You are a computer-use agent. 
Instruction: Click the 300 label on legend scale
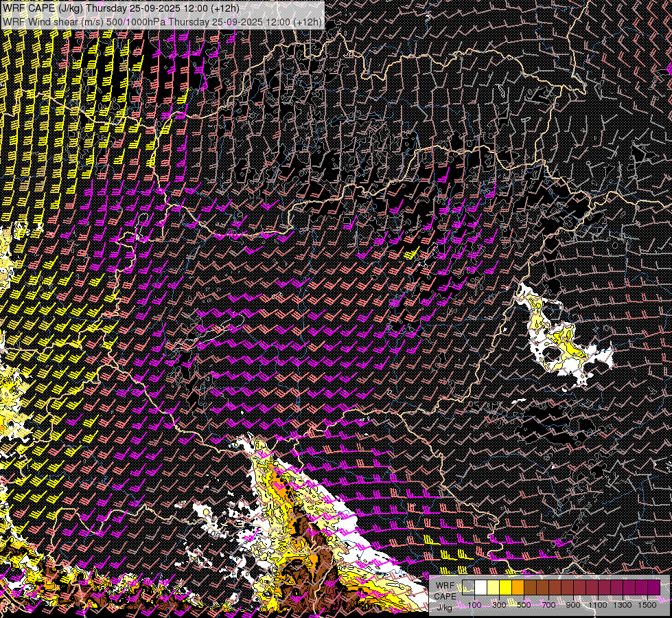coord(499,605)
